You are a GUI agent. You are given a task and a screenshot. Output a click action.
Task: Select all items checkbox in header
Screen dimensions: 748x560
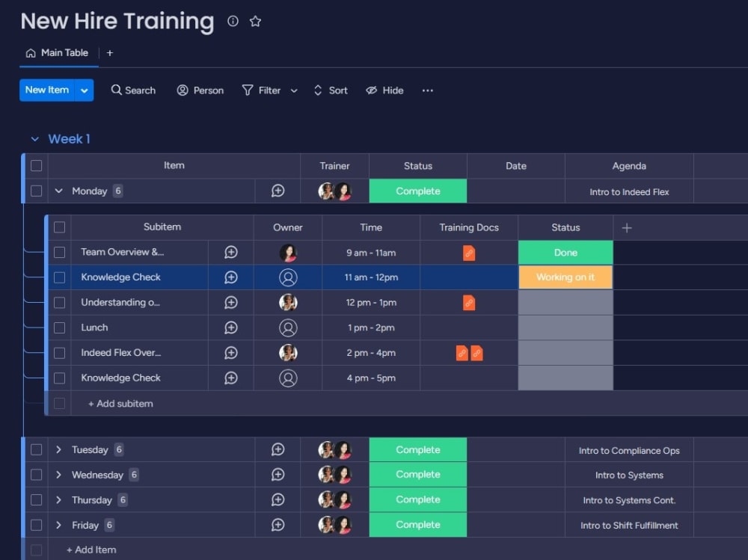(36, 165)
